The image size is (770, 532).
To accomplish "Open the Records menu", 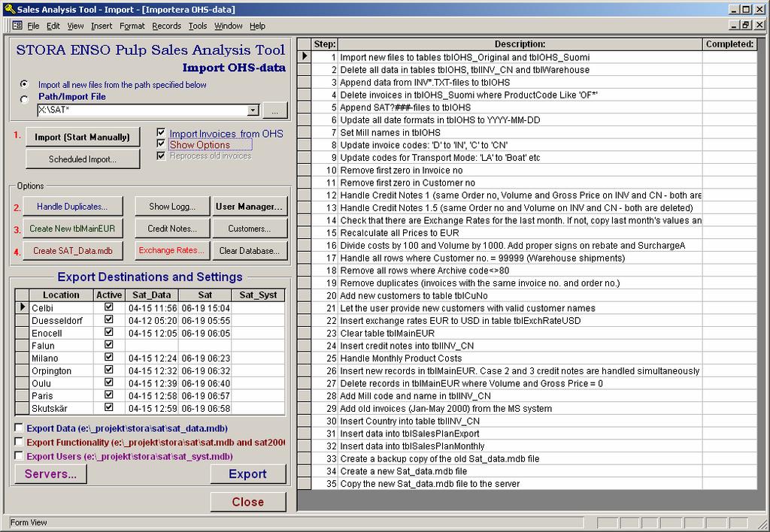I will pyautogui.click(x=166, y=26).
